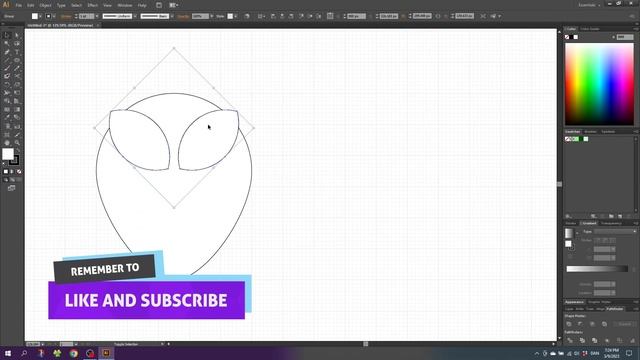Screen dimensions: 640x360
Task: Open the File menu
Action: click(x=19, y=5)
